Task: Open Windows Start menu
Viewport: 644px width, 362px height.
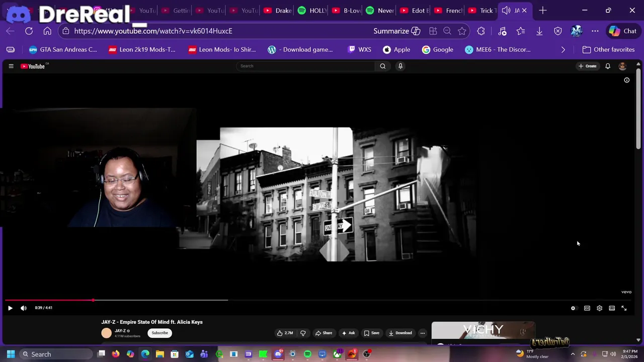Action: coord(11,354)
